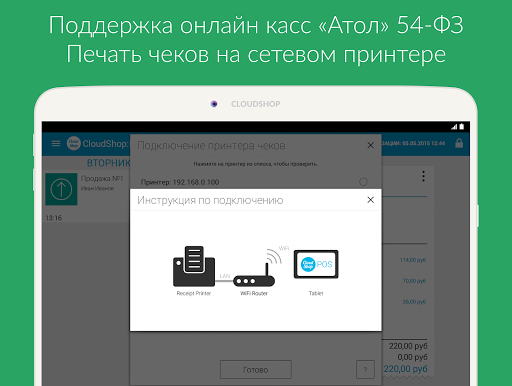Open help with the question mark button
This screenshot has width=512, height=386.
coord(365,369)
